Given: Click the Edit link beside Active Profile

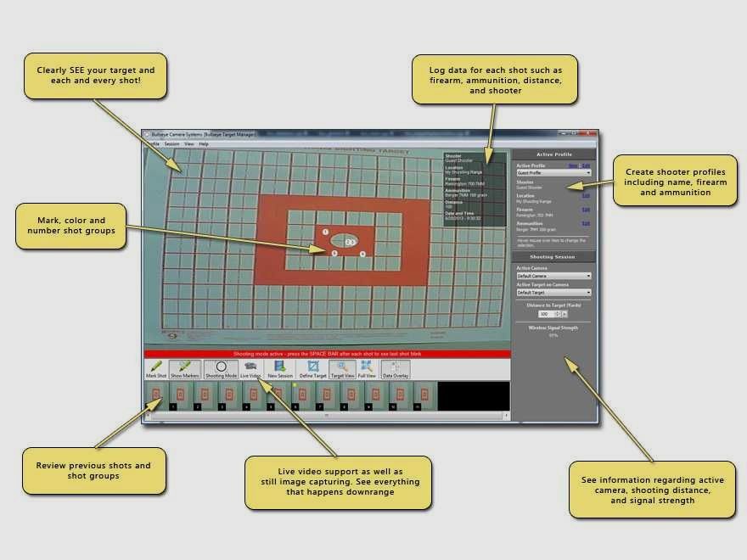Looking at the screenshot, I should [x=586, y=165].
